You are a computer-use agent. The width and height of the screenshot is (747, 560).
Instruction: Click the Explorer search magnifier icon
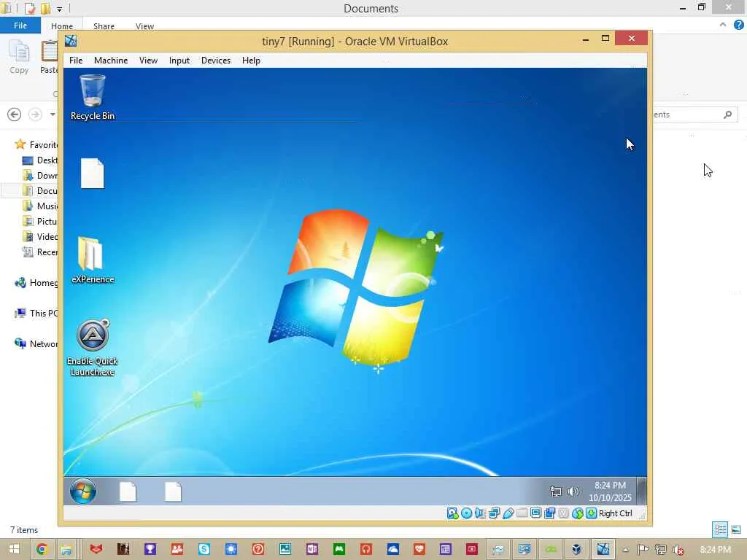click(x=727, y=114)
